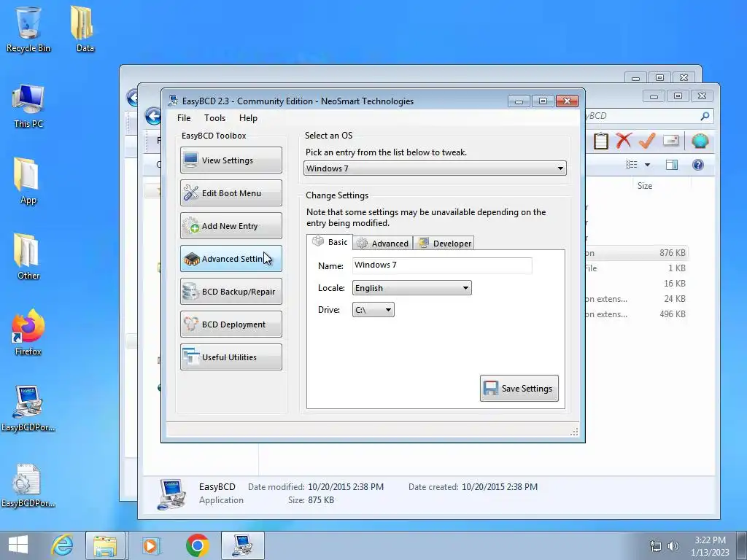Click the search magnifier icon in Explorer
Image resolution: width=747 pixels, height=560 pixels.
pos(705,116)
